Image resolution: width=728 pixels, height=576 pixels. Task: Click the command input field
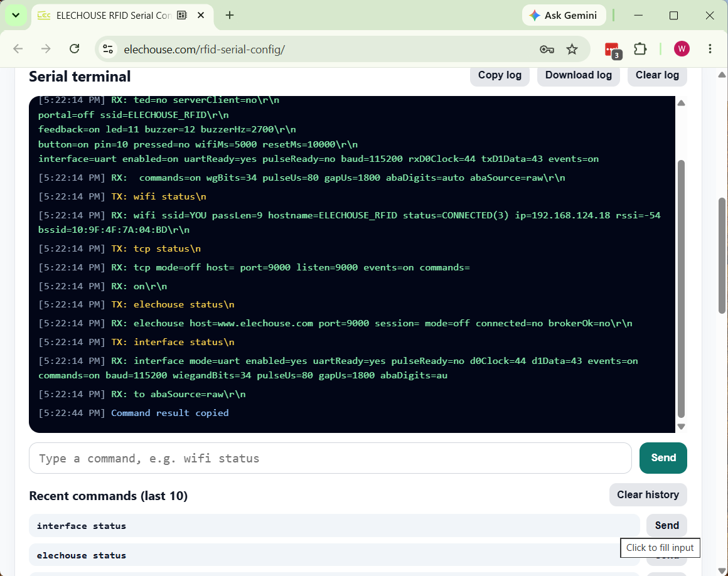pyautogui.click(x=330, y=458)
